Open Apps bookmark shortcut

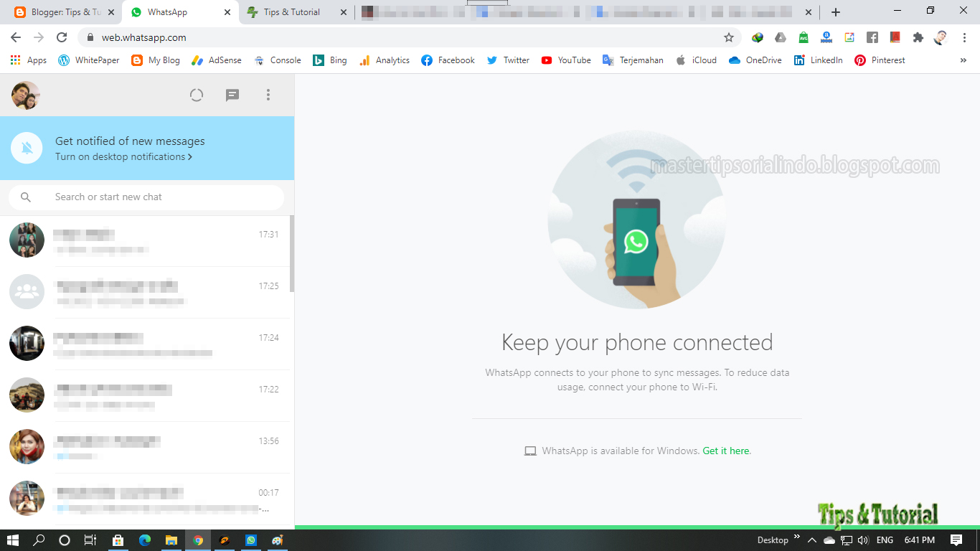click(29, 60)
